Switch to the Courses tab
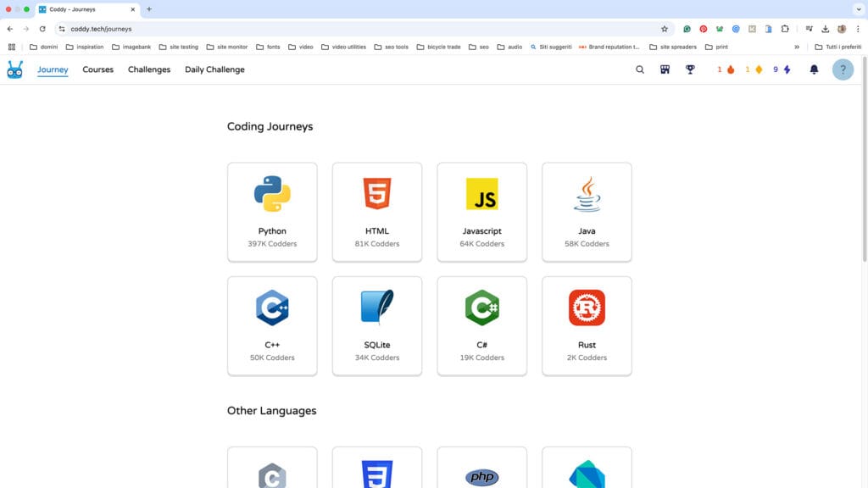 pyautogui.click(x=97, y=69)
